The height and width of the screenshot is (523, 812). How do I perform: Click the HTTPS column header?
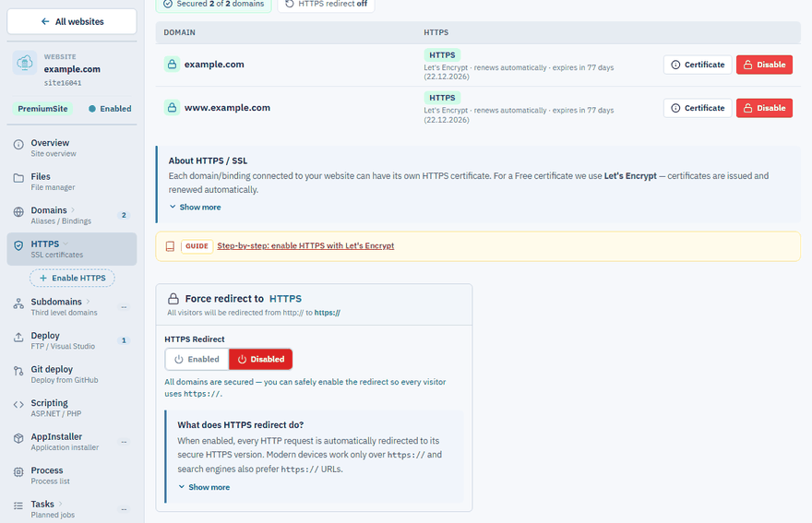coord(436,32)
